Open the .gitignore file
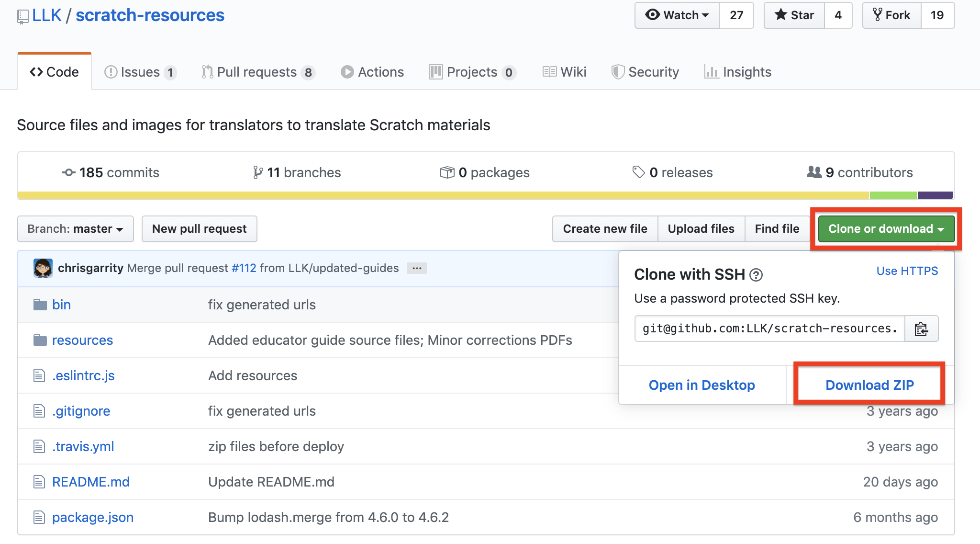Image resolution: width=980 pixels, height=544 pixels. pos(81,411)
